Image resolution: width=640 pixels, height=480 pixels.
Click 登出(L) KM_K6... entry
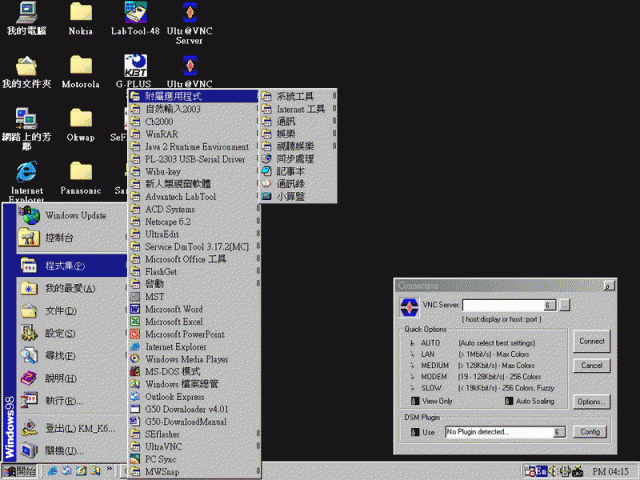pos(72,428)
